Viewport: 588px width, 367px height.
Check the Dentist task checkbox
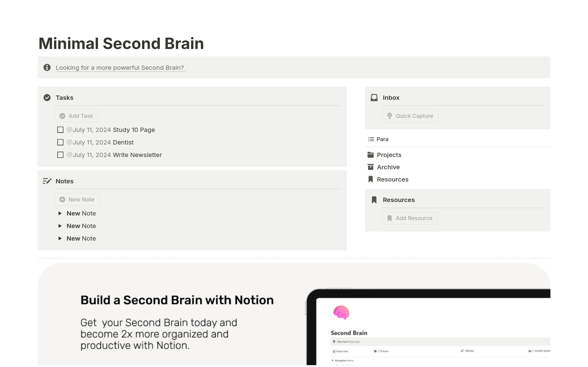[60, 142]
